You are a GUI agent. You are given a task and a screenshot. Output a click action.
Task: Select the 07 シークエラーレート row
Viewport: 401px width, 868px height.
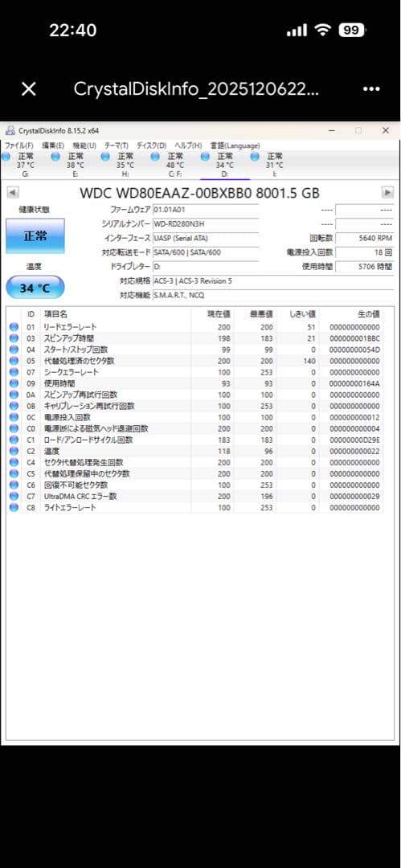coord(195,373)
